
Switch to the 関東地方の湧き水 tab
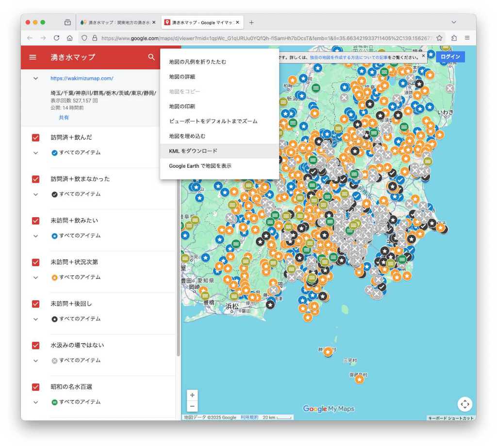(118, 22)
